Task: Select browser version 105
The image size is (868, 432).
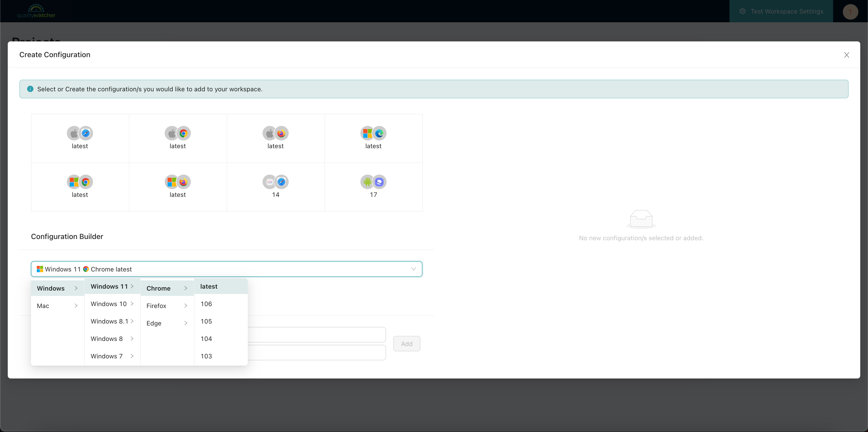Action: 221,321
